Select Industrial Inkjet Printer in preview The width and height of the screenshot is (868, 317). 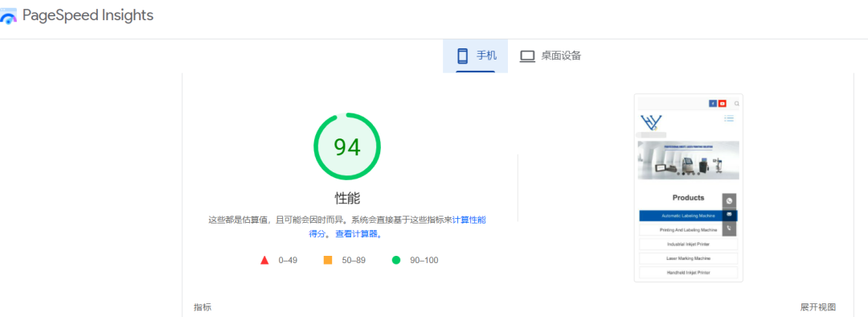click(688, 244)
